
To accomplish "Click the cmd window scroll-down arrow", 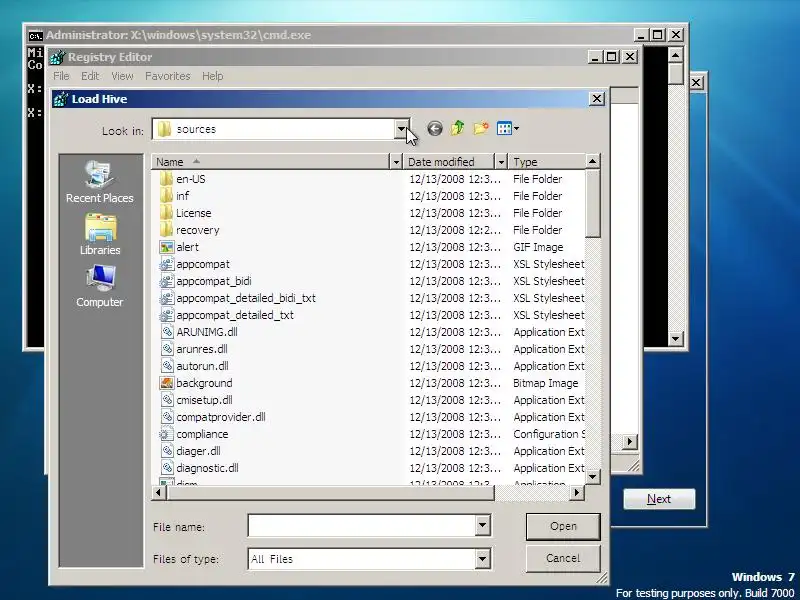I will [x=676, y=338].
